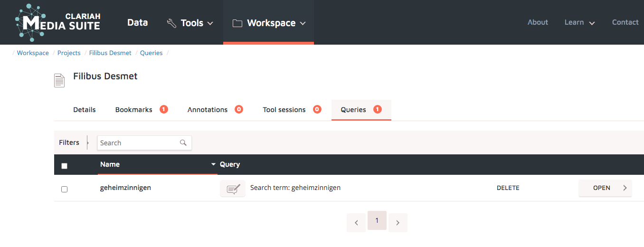Delete the geheimzinnigen query
The image size is (644, 247).
(508, 188)
